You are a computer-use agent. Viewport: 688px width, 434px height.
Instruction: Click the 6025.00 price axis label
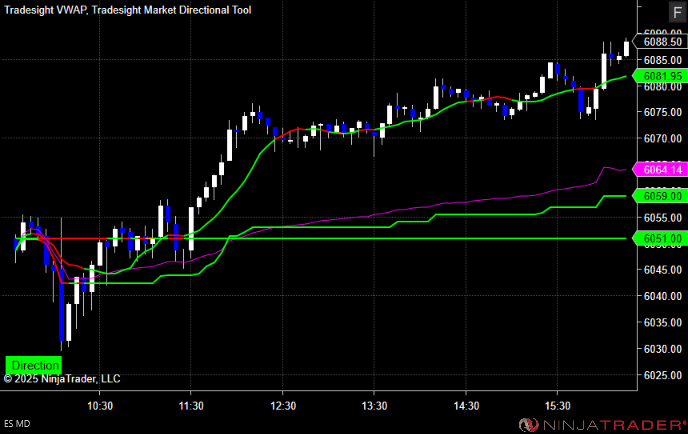(663, 375)
